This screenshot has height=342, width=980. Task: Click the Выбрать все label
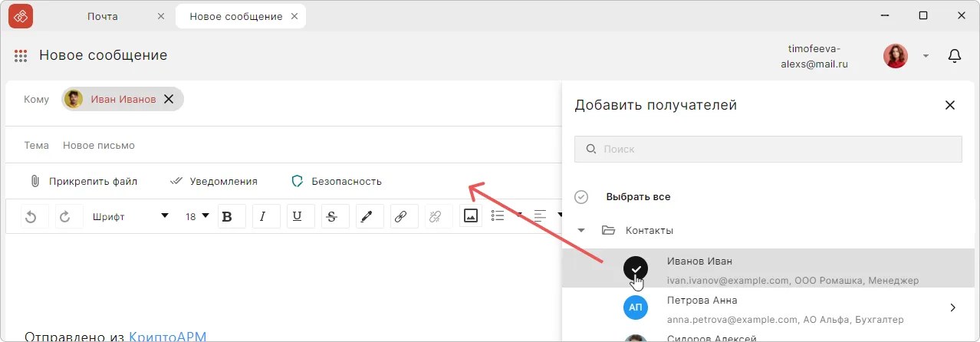[x=638, y=197]
